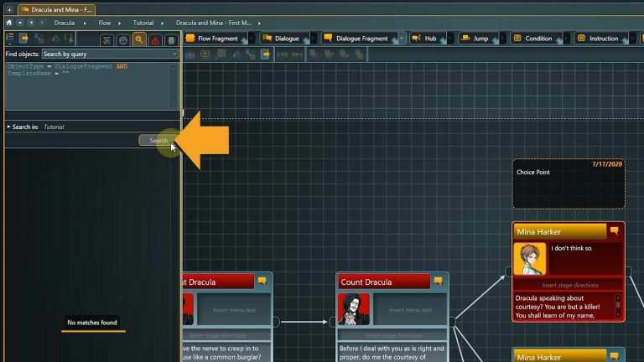This screenshot has width=644, height=362.
Task: Open the round clock-like sidebar panel icon
Action: (x=122, y=40)
